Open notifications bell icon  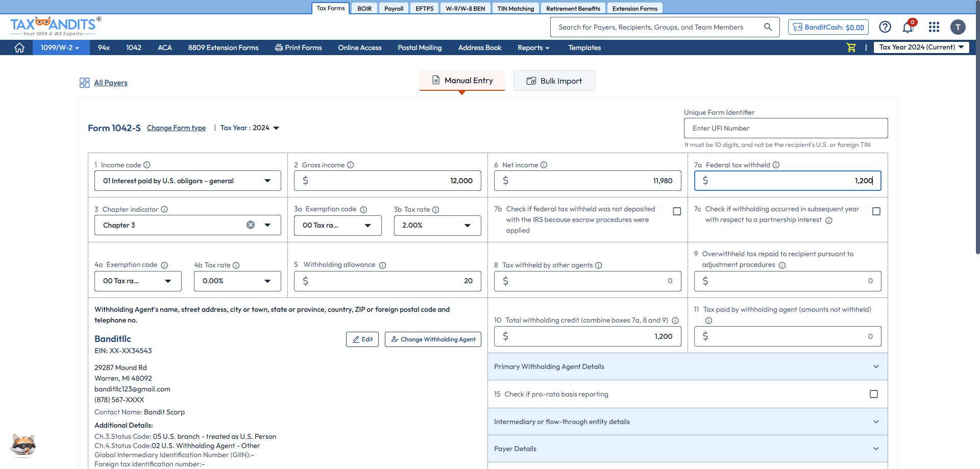(908, 27)
